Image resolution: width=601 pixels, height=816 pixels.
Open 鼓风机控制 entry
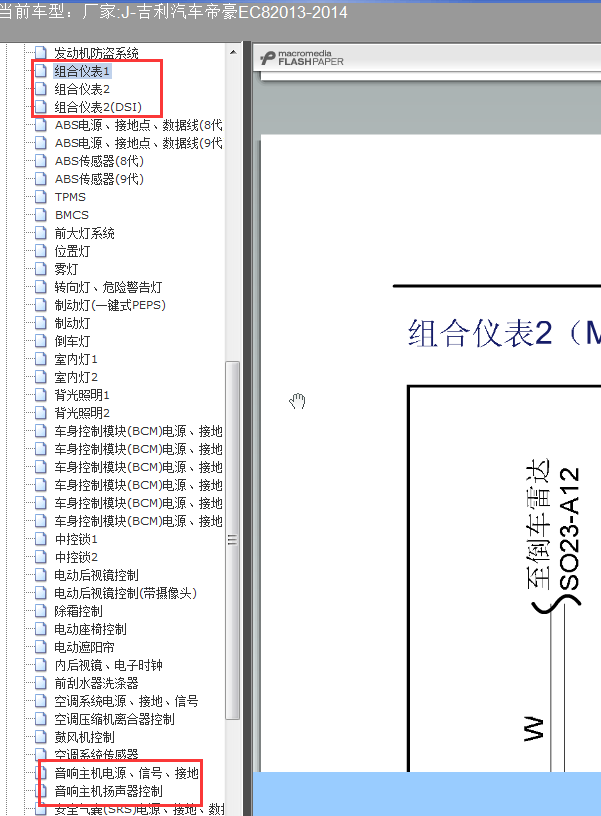84,737
